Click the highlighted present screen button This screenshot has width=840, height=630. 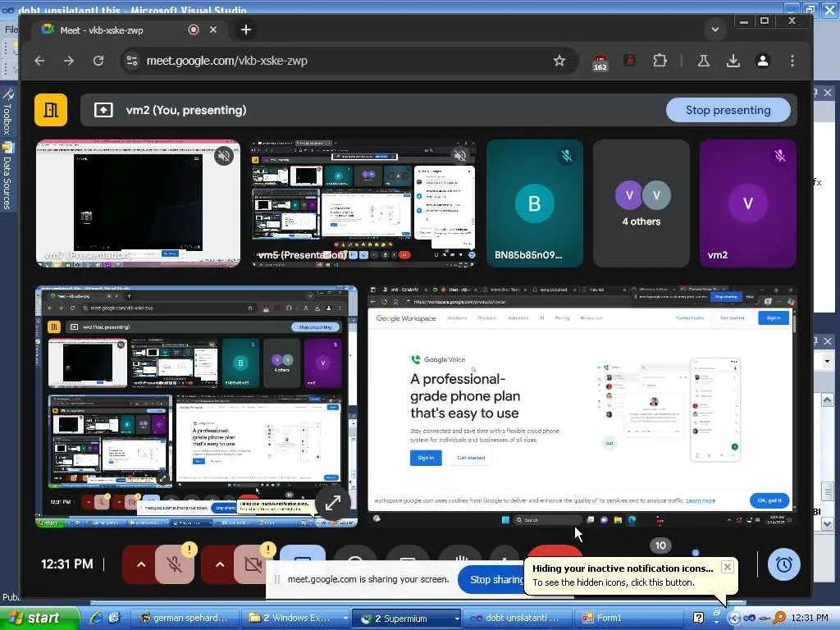click(x=302, y=553)
